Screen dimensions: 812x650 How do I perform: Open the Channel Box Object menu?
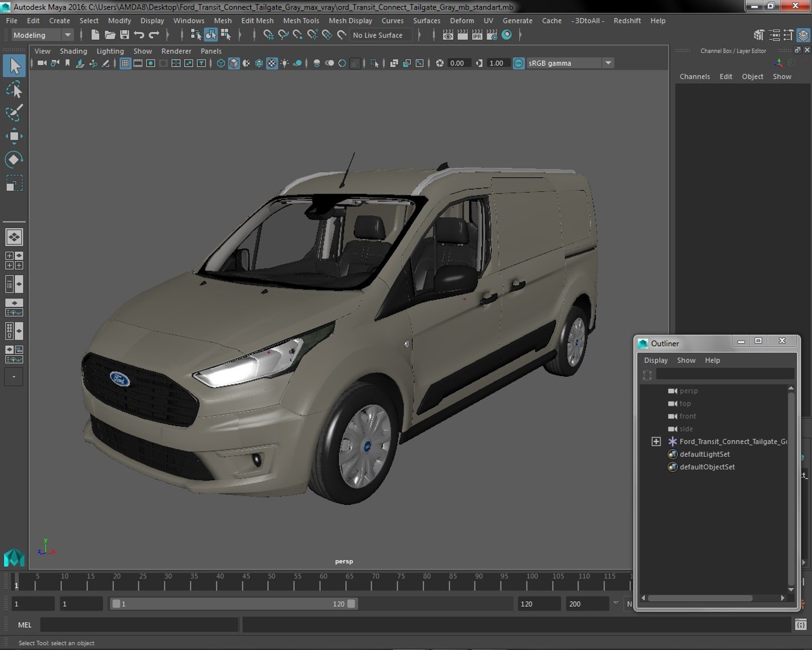[x=752, y=76]
